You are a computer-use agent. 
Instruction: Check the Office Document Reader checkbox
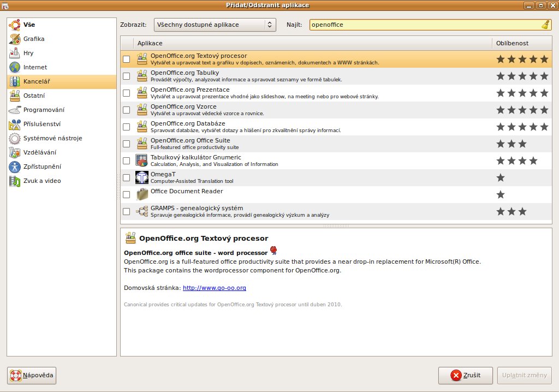pos(127,195)
